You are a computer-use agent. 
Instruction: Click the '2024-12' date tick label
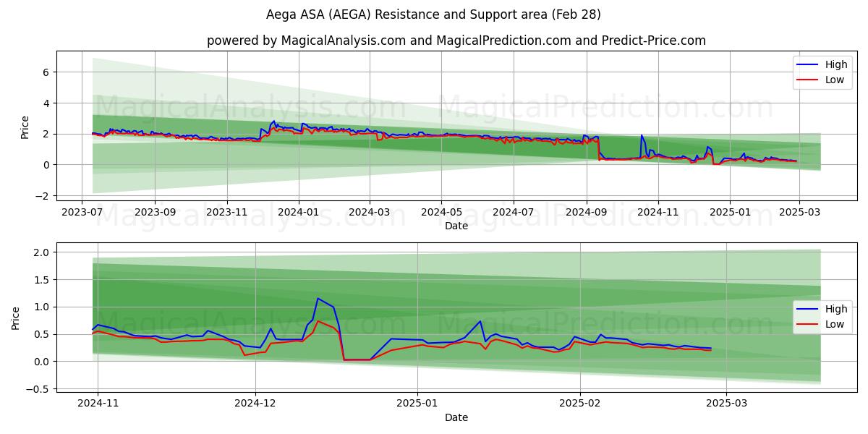pyautogui.click(x=255, y=404)
